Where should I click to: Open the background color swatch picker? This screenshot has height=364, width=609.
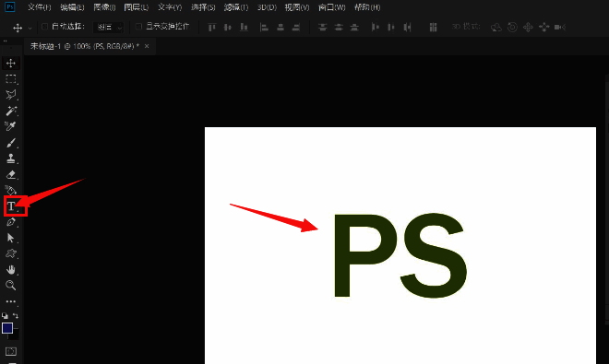(16, 336)
